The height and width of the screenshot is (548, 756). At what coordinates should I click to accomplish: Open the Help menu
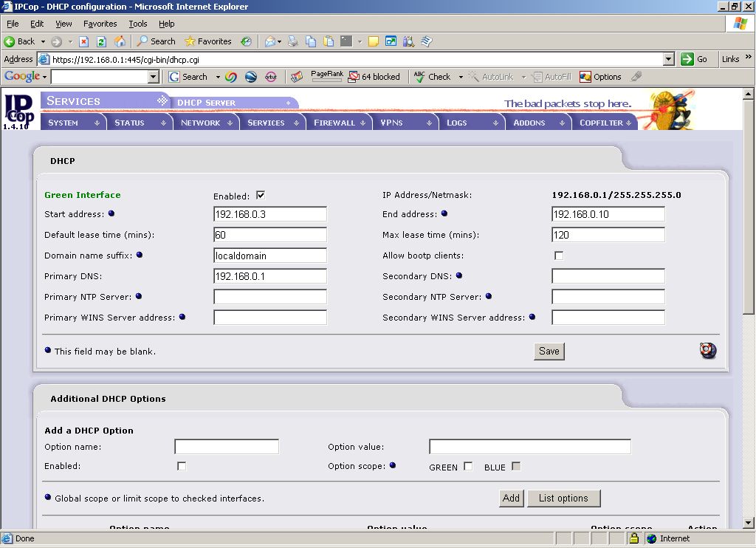tap(166, 24)
